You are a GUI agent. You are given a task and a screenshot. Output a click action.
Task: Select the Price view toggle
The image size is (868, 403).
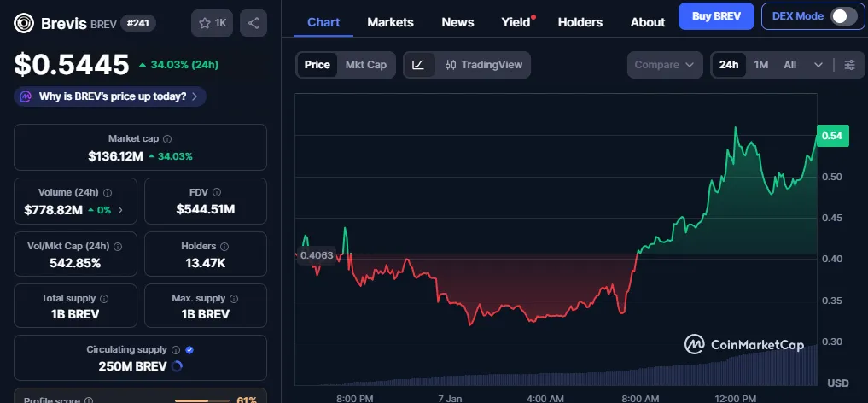click(x=317, y=65)
